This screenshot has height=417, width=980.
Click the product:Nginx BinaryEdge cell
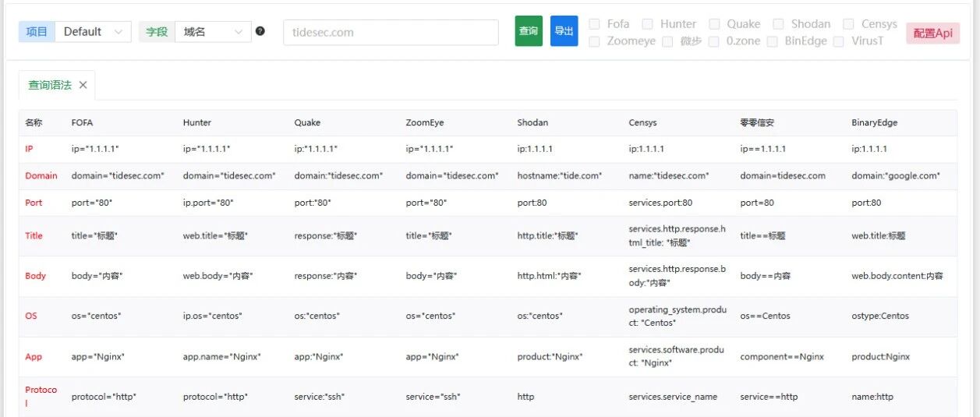pyautogui.click(x=881, y=356)
